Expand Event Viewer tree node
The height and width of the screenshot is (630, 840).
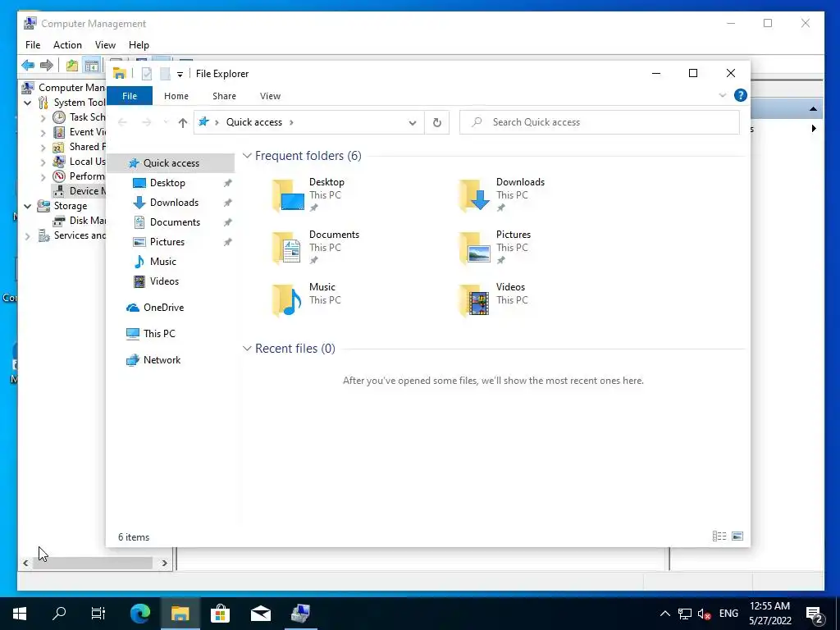[x=43, y=132]
